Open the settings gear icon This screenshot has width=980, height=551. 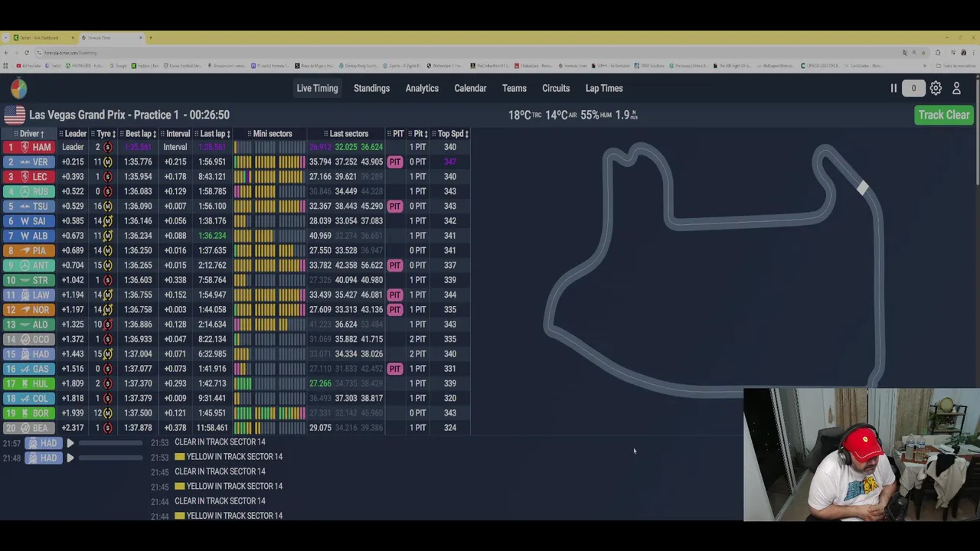[x=936, y=88]
